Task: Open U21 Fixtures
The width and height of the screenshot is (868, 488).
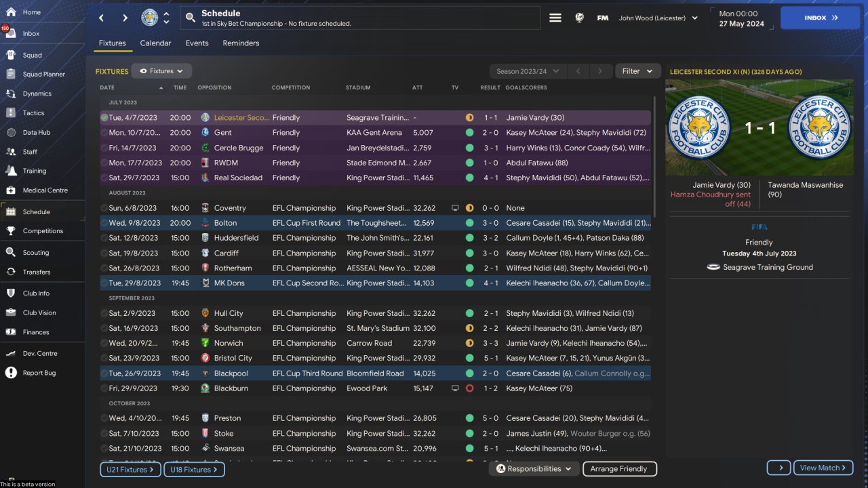Action: [x=130, y=469]
